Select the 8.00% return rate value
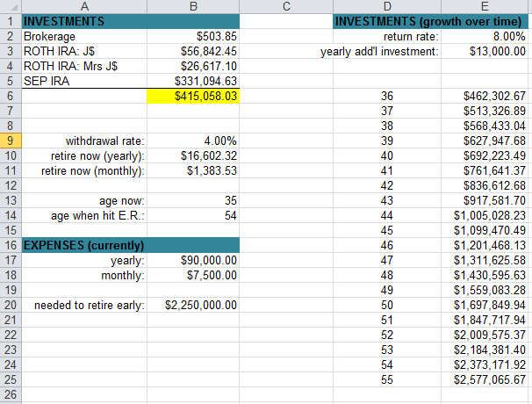 pos(485,36)
